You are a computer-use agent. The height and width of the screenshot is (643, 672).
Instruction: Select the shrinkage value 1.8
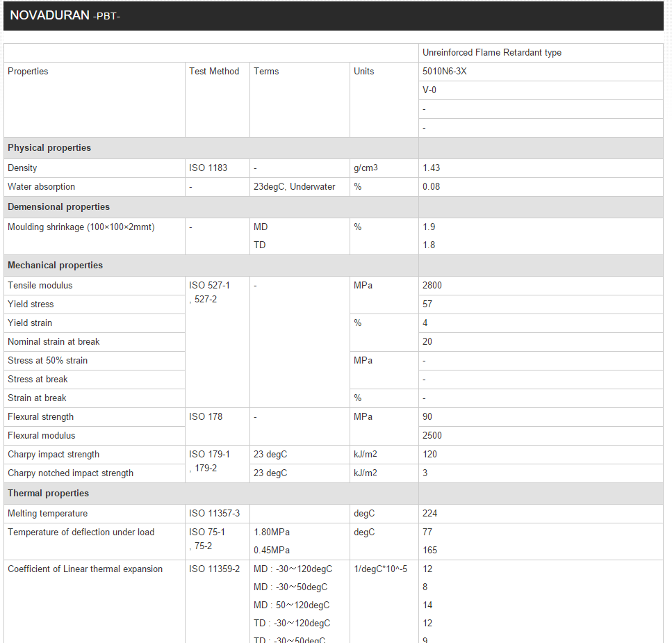(x=429, y=245)
